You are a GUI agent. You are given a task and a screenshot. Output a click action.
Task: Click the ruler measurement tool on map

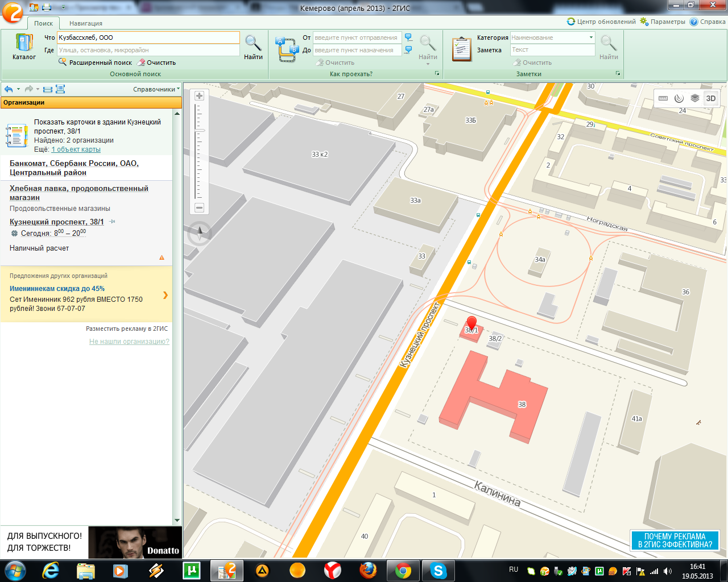[x=663, y=98]
